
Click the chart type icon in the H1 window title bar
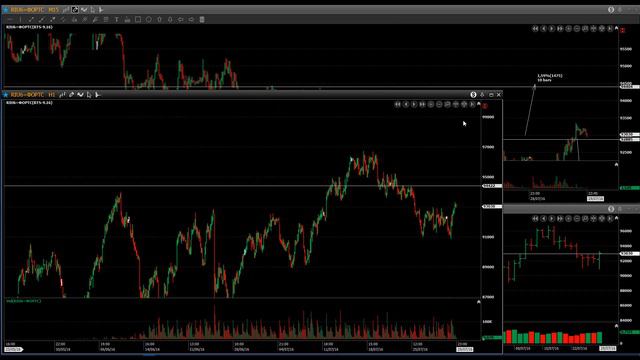click(62, 95)
